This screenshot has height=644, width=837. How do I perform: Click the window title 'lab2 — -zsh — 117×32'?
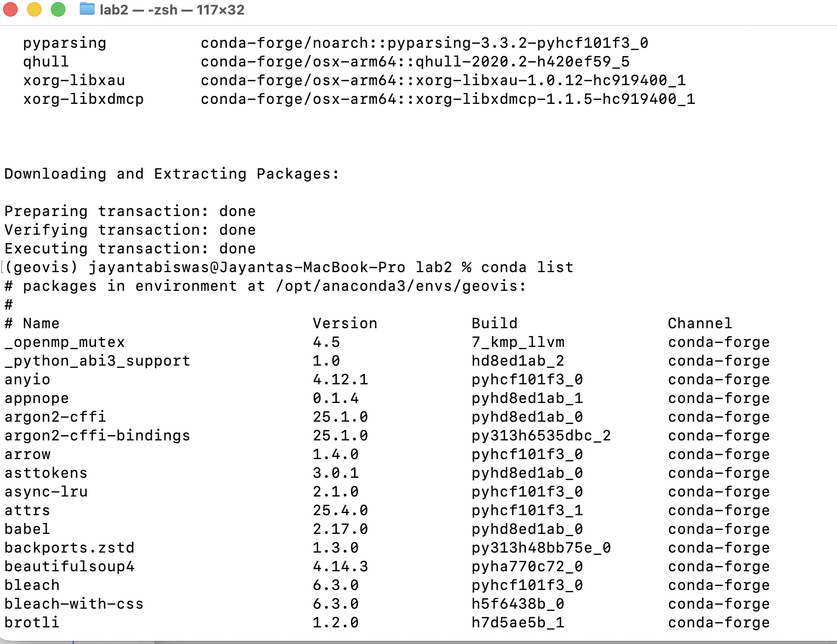pos(172,10)
